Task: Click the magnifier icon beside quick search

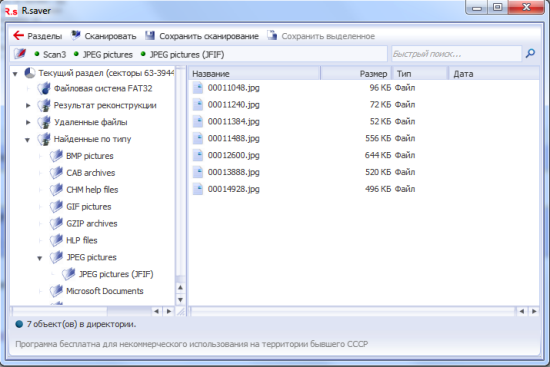Action: [530, 54]
